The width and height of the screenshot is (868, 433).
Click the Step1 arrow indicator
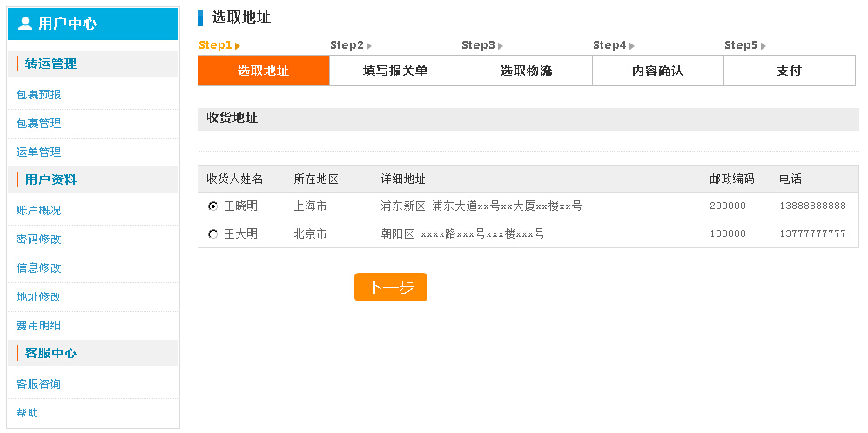238,46
